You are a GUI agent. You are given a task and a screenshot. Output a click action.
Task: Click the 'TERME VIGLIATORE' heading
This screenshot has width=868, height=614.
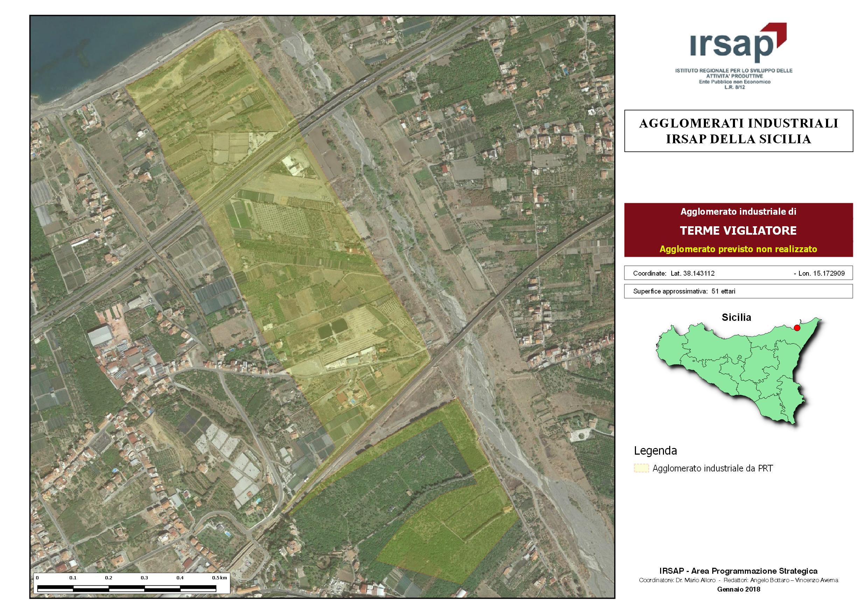(x=738, y=230)
